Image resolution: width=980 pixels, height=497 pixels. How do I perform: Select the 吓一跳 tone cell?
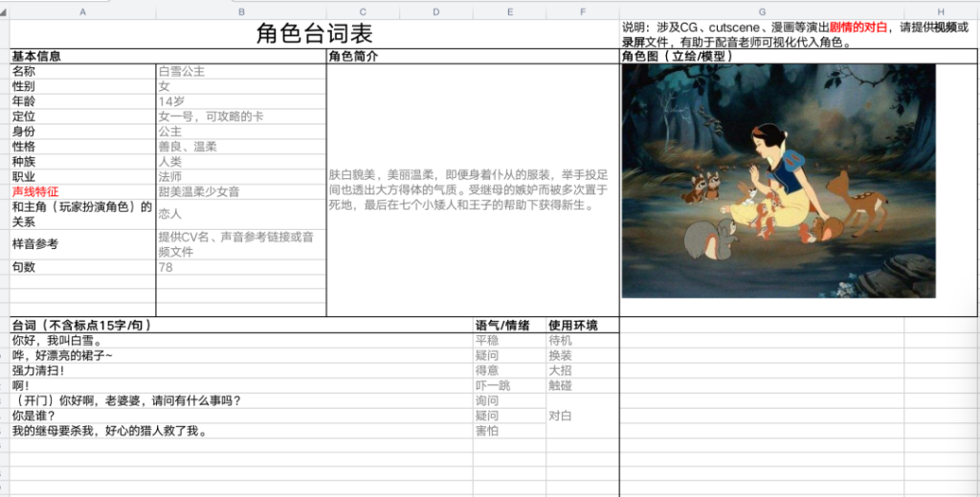pyautogui.click(x=510, y=386)
